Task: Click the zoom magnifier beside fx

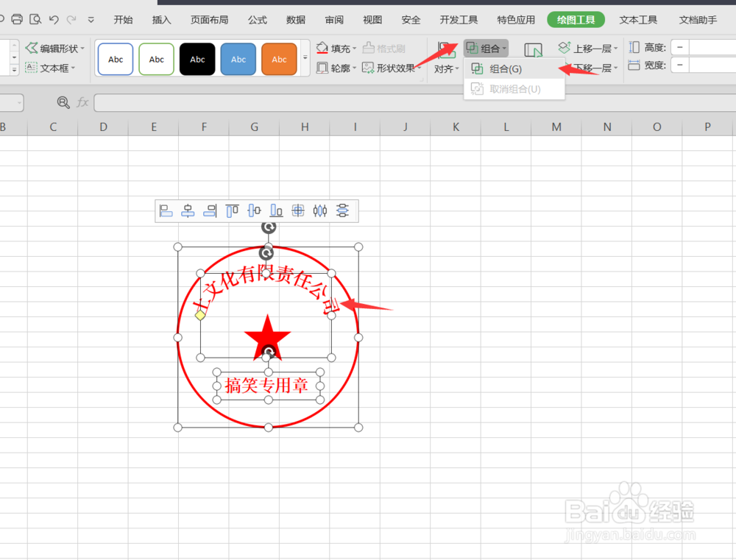Action: pyautogui.click(x=63, y=102)
